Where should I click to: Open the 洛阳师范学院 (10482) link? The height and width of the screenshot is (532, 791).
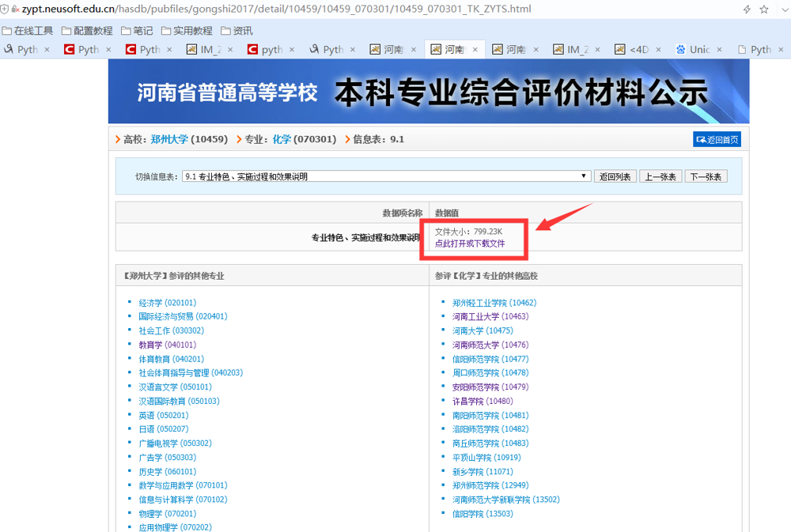[490, 428]
